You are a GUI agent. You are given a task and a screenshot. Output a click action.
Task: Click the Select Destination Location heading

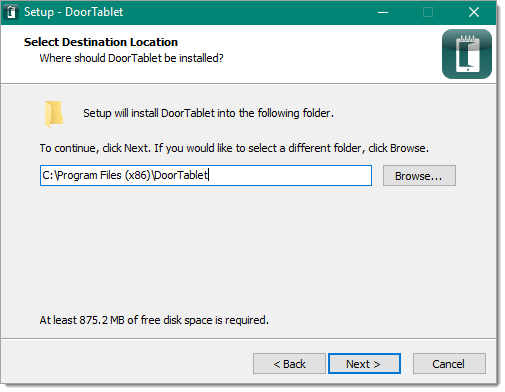coord(101,42)
